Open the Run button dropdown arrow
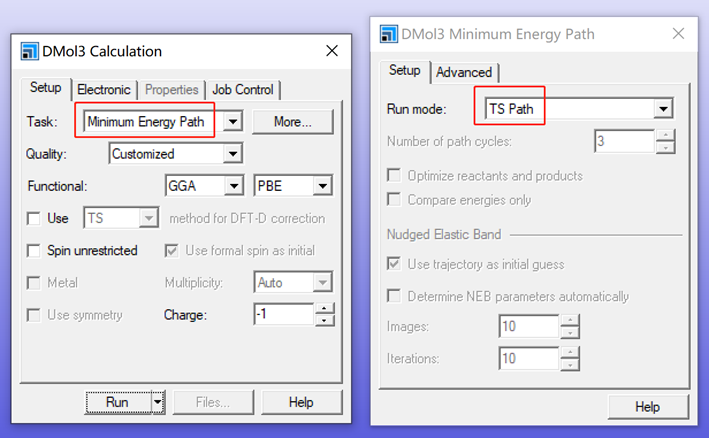Viewport: 709px width, 438px height. point(157,402)
